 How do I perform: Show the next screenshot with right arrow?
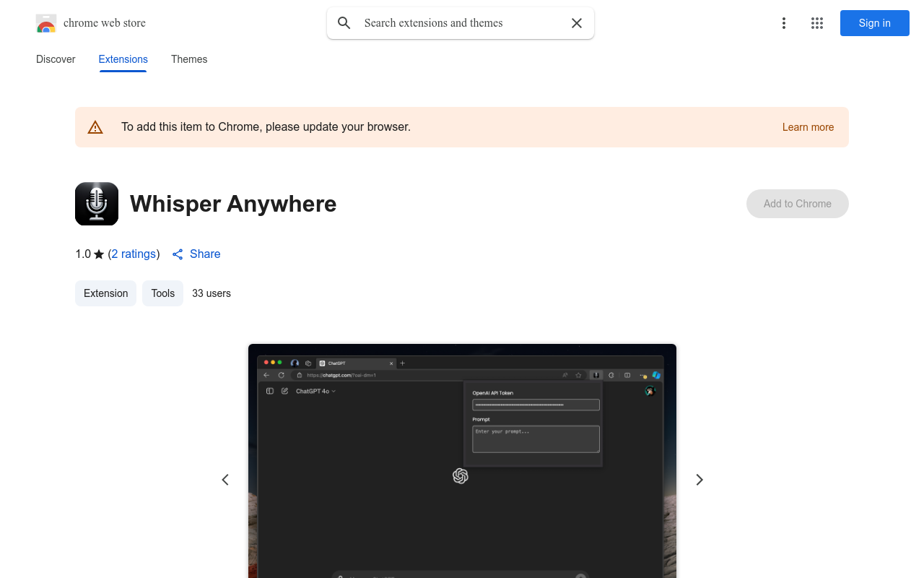tap(699, 480)
